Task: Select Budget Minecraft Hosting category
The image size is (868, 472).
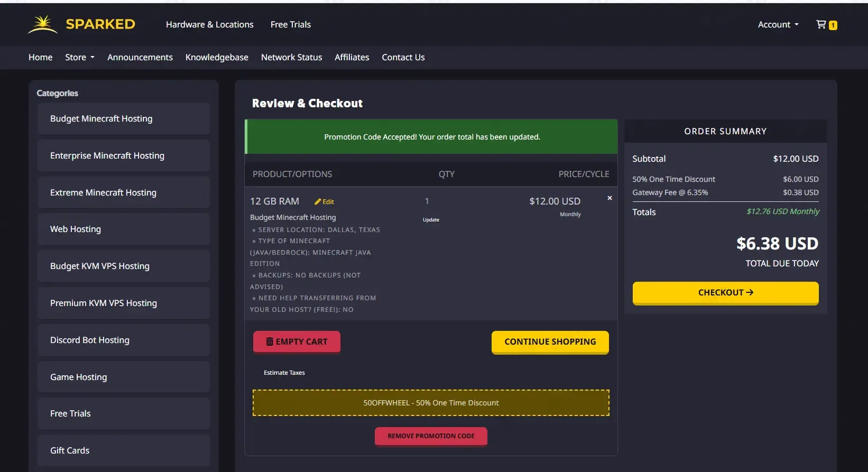Action: coord(124,119)
